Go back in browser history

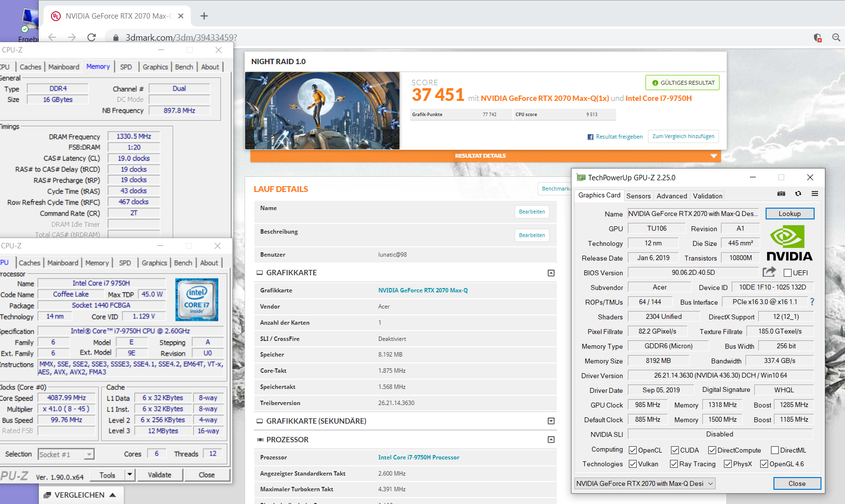click(52, 37)
